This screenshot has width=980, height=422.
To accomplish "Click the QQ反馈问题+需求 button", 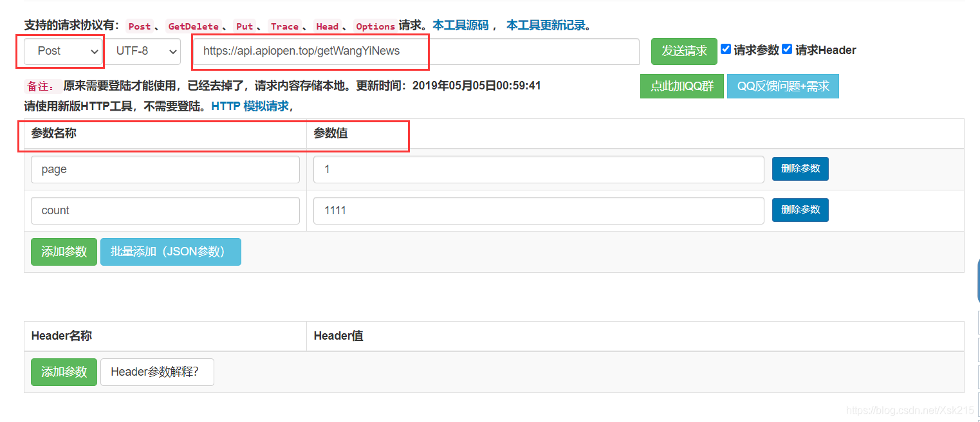I will [x=783, y=86].
